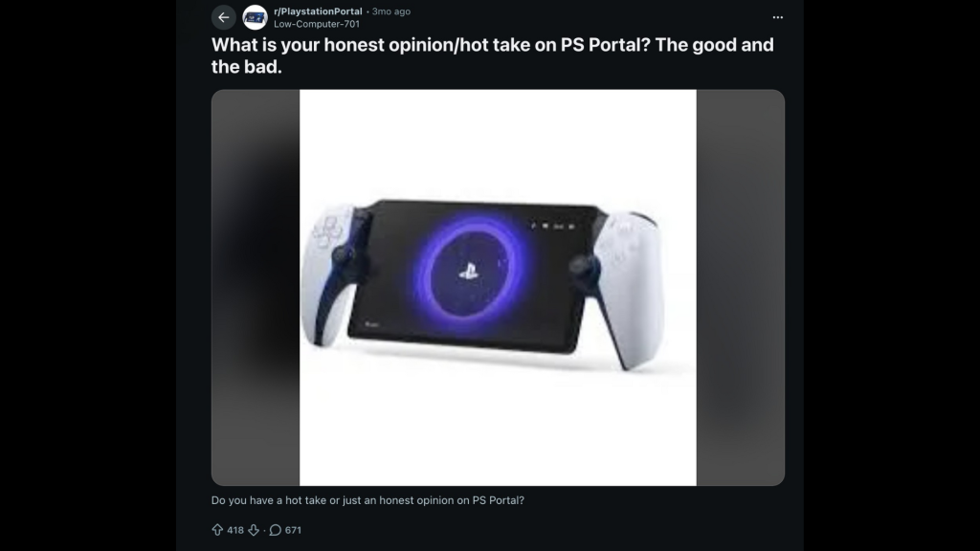Image resolution: width=980 pixels, height=551 pixels.
Task: Click the 671 comment count
Action: coord(293,530)
